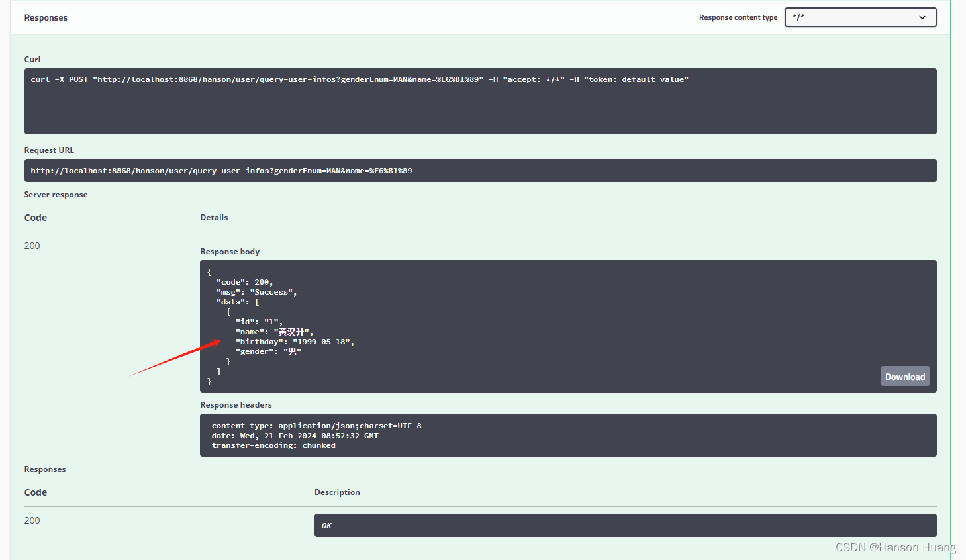The height and width of the screenshot is (560, 966).
Task: Click the "Description" column header
Action: click(337, 492)
